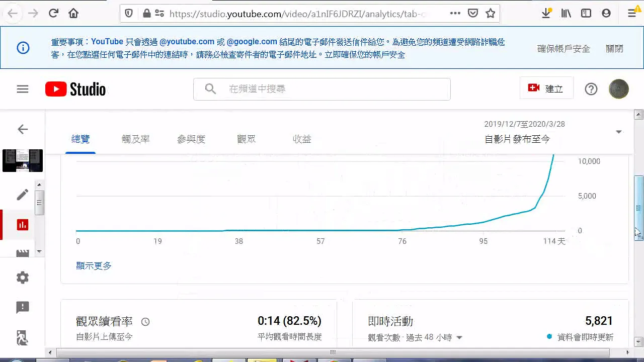Click 確保帳戶安全 in the banner
Image resolution: width=644 pixels, height=362 pixels.
tap(563, 49)
